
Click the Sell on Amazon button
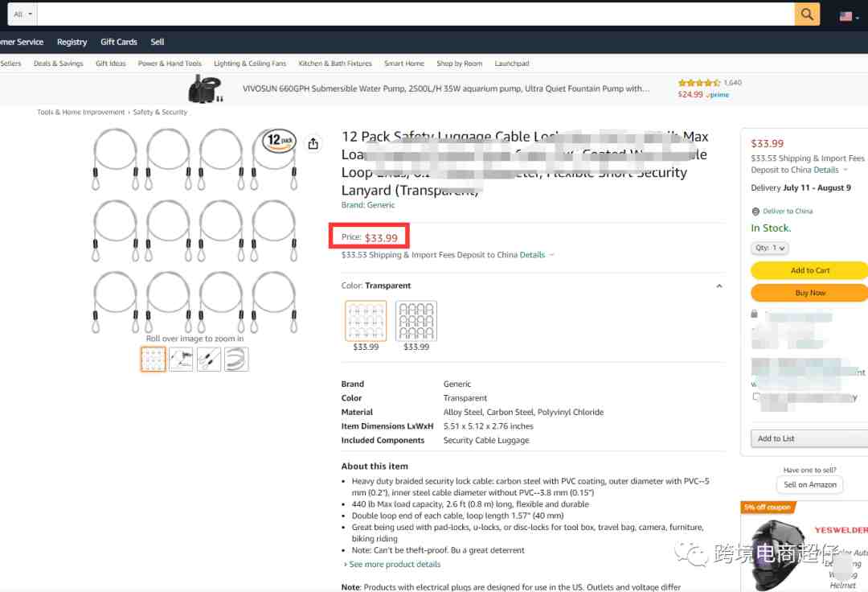coord(810,484)
